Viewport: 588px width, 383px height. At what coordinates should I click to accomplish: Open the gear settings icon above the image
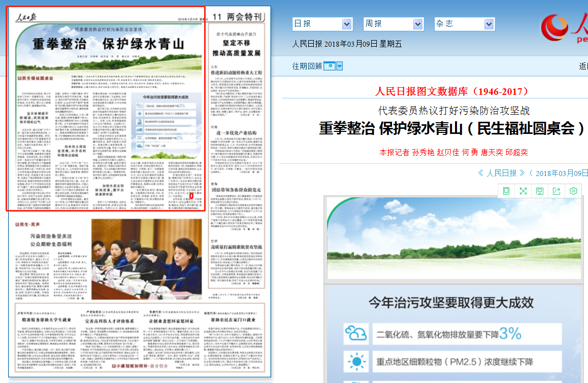coord(573,191)
